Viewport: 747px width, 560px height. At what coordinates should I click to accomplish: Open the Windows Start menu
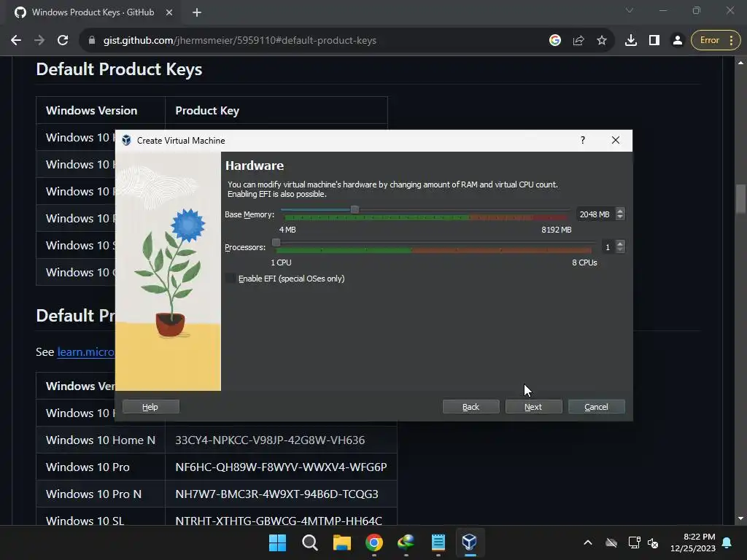click(278, 542)
